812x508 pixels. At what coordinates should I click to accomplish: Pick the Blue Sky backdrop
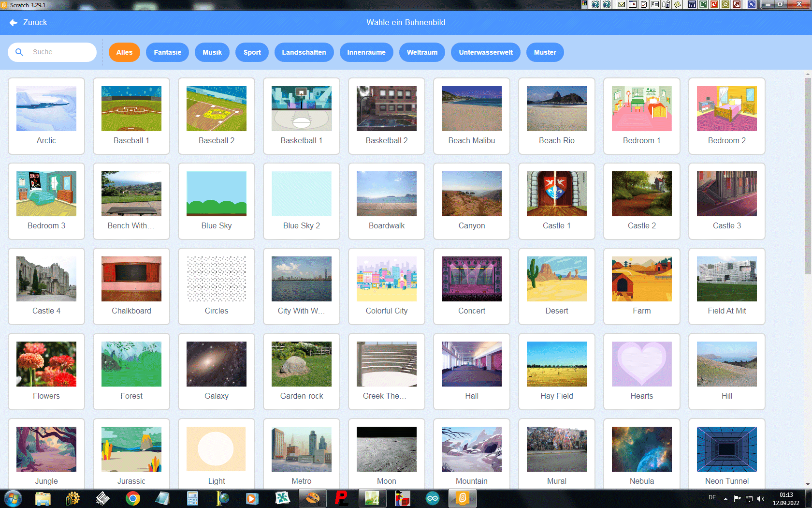(x=217, y=201)
